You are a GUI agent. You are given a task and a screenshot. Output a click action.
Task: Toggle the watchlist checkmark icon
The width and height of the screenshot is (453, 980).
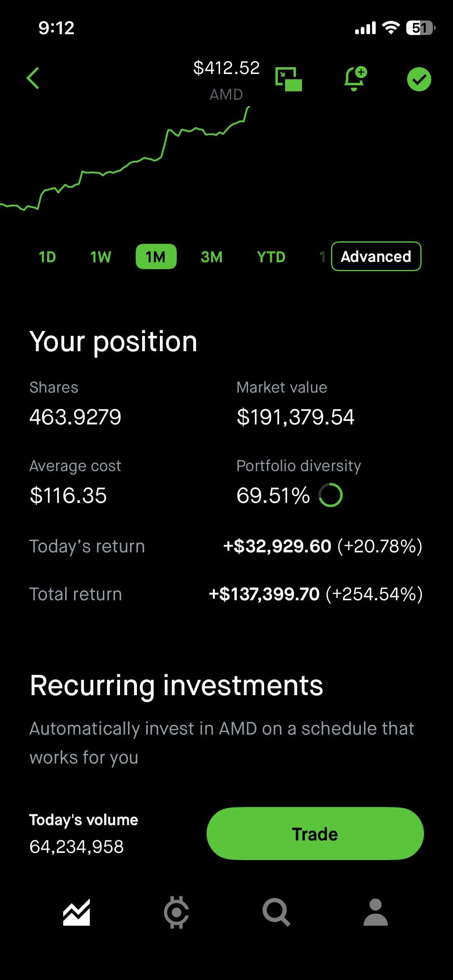click(x=419, y=79)
